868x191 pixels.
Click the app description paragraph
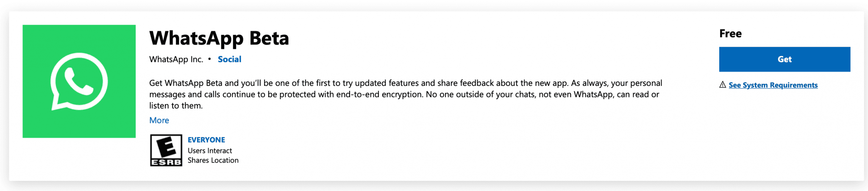click(x=406, y=94)
